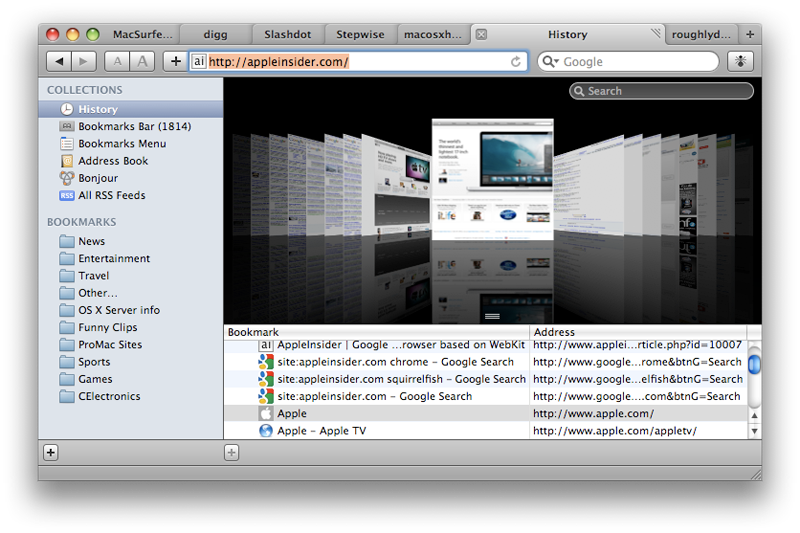Sort by the Bookmark column header
Screen dimensions: 800x533
377,332
